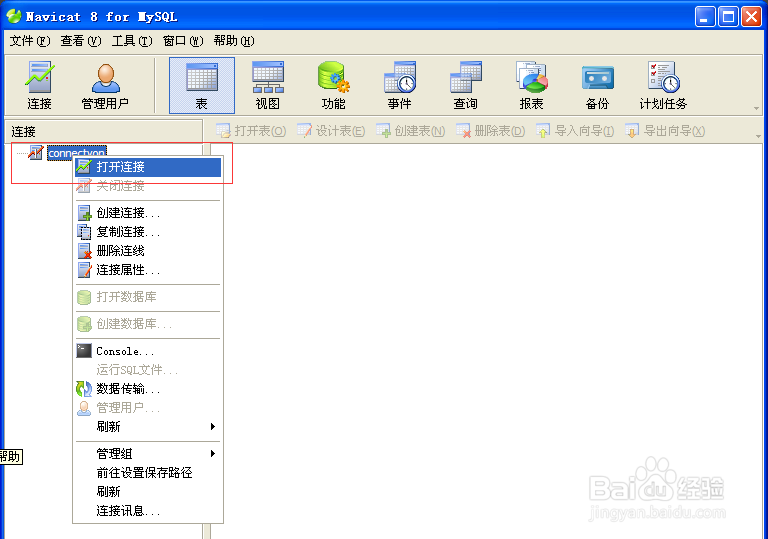This screenshot has height=539, width=768.
Task: Choose 复制连接... in the context menu
Action: tap(148, 232)
